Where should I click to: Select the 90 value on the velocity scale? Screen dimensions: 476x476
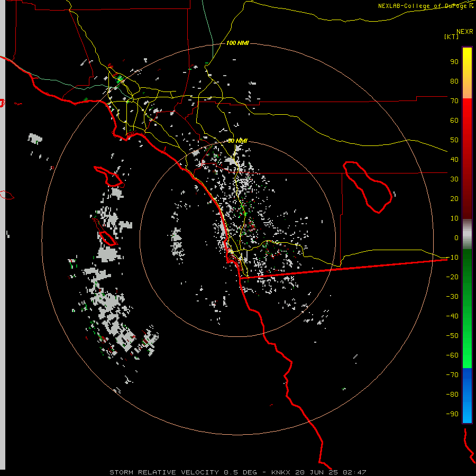[x=454, y=62]
